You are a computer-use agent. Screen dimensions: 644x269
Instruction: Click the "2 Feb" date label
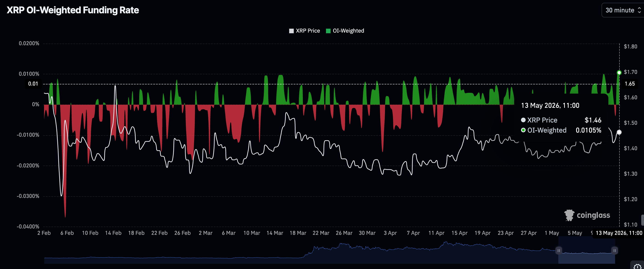(x=44, y=233)
